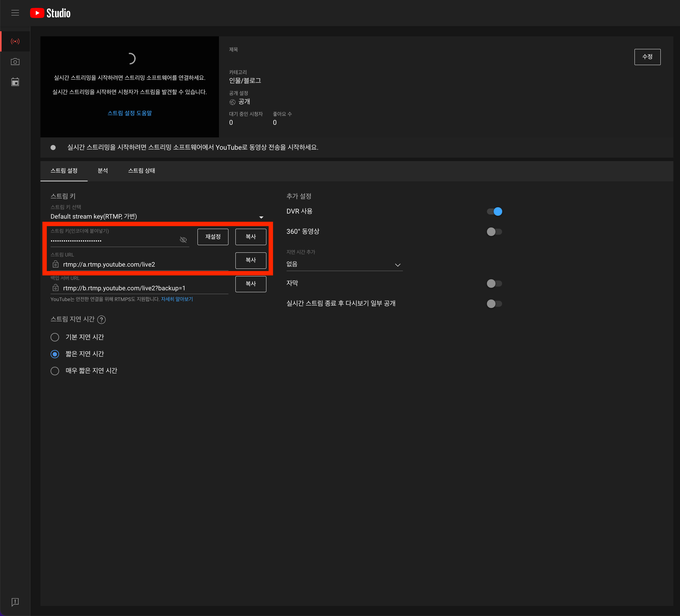Open the hamburger menu
Viewport: 680px width, 616px height.
[15, 13]
